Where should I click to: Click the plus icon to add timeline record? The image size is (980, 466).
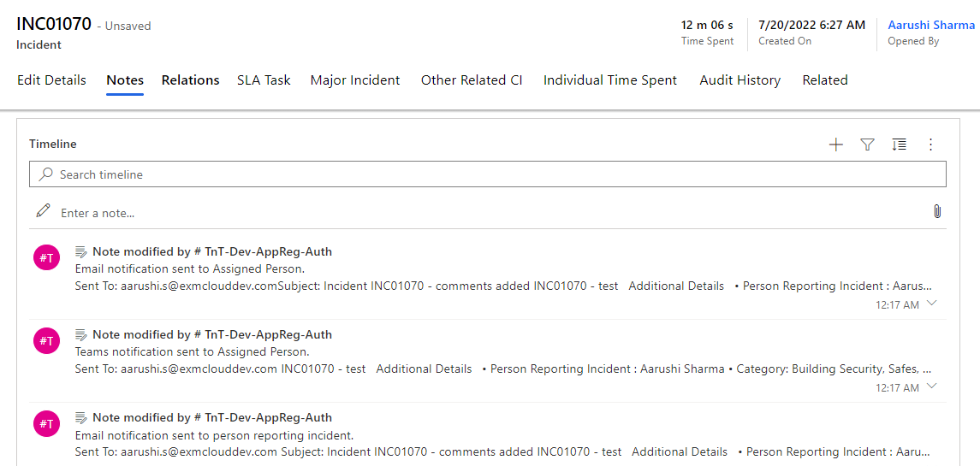(835, 145)
